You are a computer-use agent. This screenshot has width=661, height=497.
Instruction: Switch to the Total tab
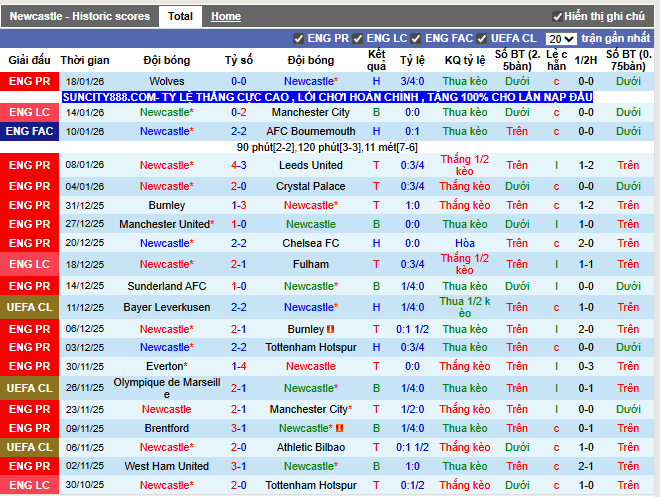click(x=180, y=16)
